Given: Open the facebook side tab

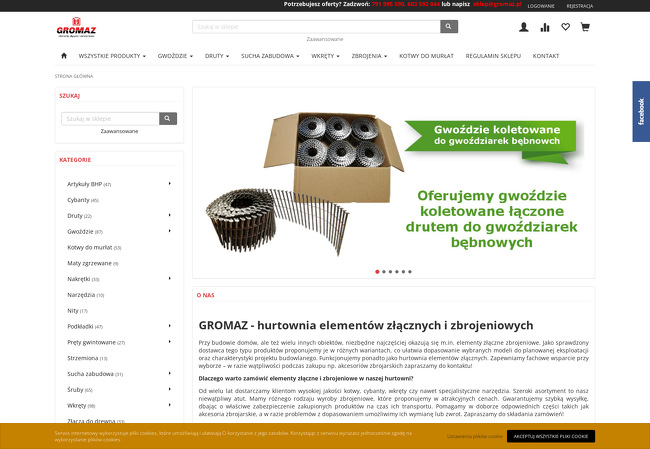Looking at the screenshot, I should pos(641,112).
